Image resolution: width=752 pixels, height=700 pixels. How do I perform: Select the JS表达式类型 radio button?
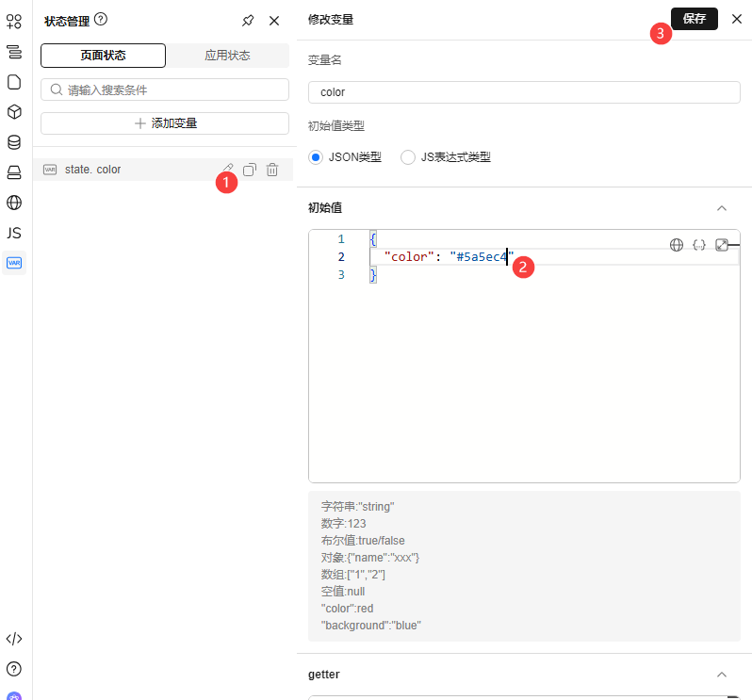408,157
